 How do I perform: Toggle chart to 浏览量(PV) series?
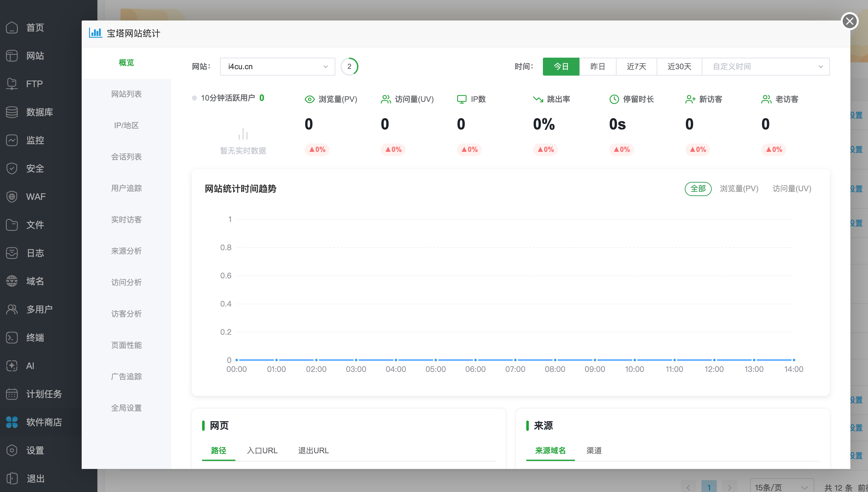[x=739, y=189]
